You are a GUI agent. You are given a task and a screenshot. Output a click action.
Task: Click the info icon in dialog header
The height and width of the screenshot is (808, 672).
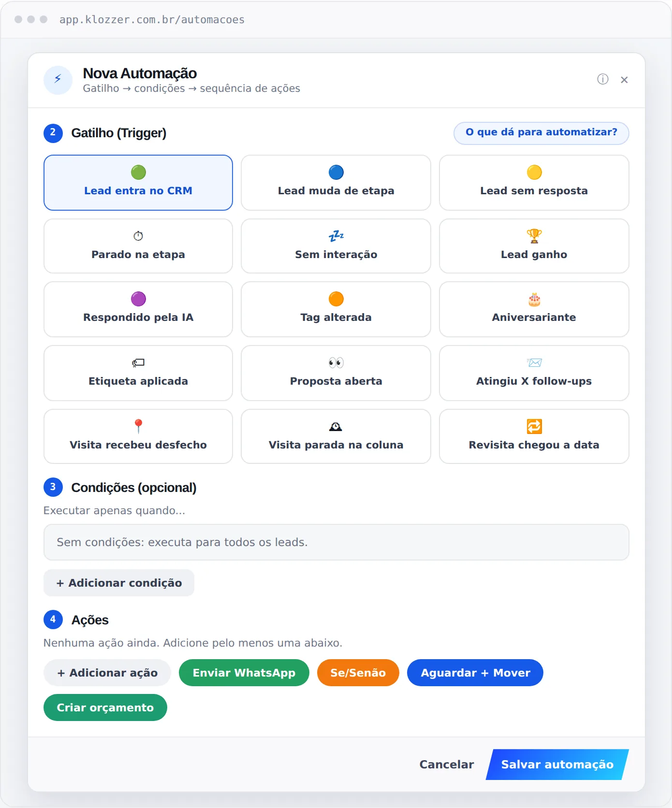click(602, 79)
